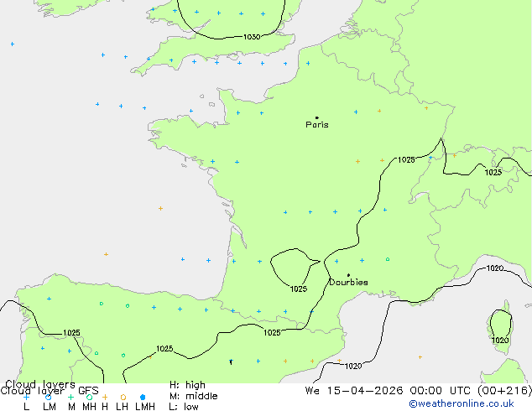Click the 'LMH' legend letters
Viewport: 532px width, 411px height.
[145, 407]
